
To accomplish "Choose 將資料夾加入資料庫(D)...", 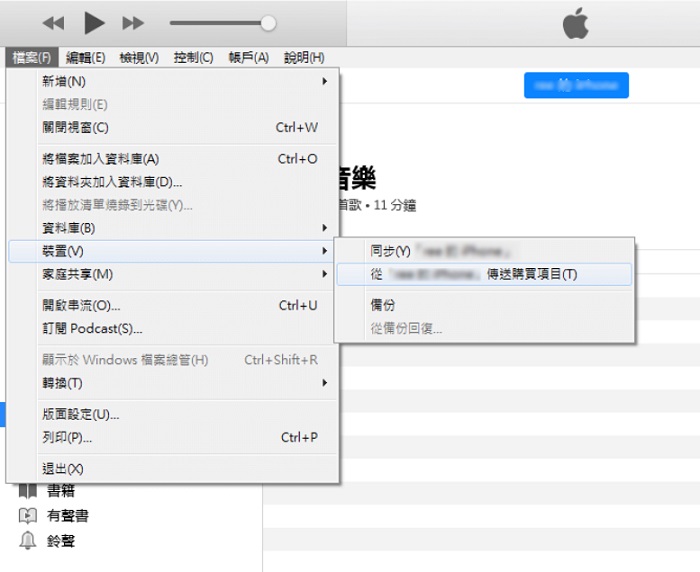I will (x=173, y=182).
